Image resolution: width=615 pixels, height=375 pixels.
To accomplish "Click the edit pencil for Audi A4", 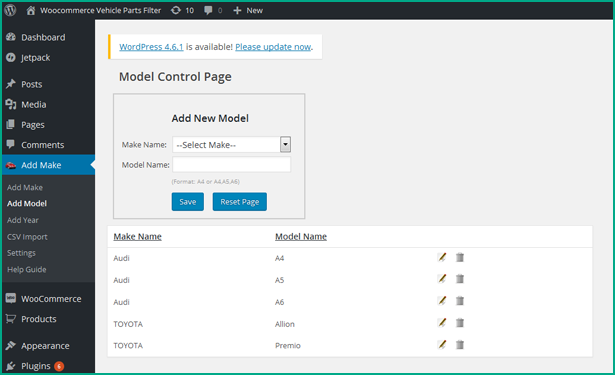I will click(442, 258).
